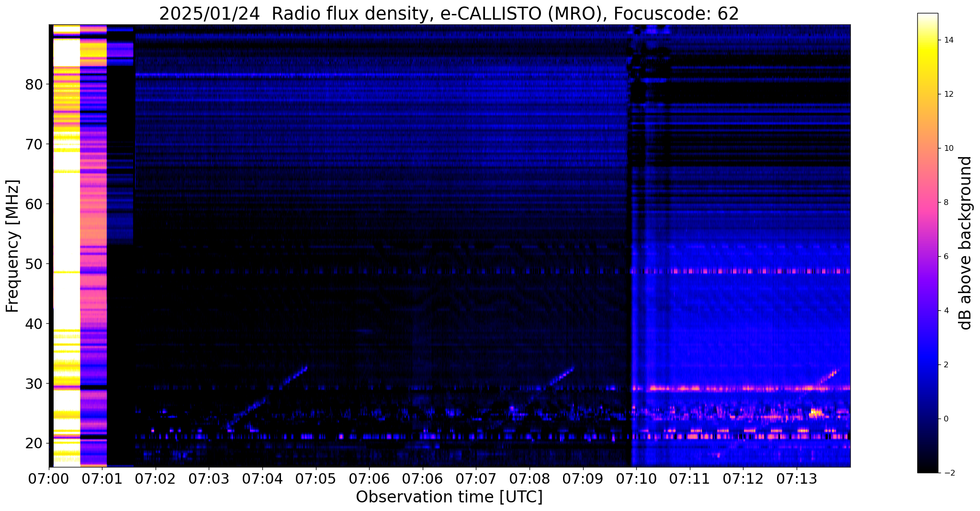The image size is (980, 511).
Task: Click the 50 MHz frequency tick label
Action: tap(34, 264)
